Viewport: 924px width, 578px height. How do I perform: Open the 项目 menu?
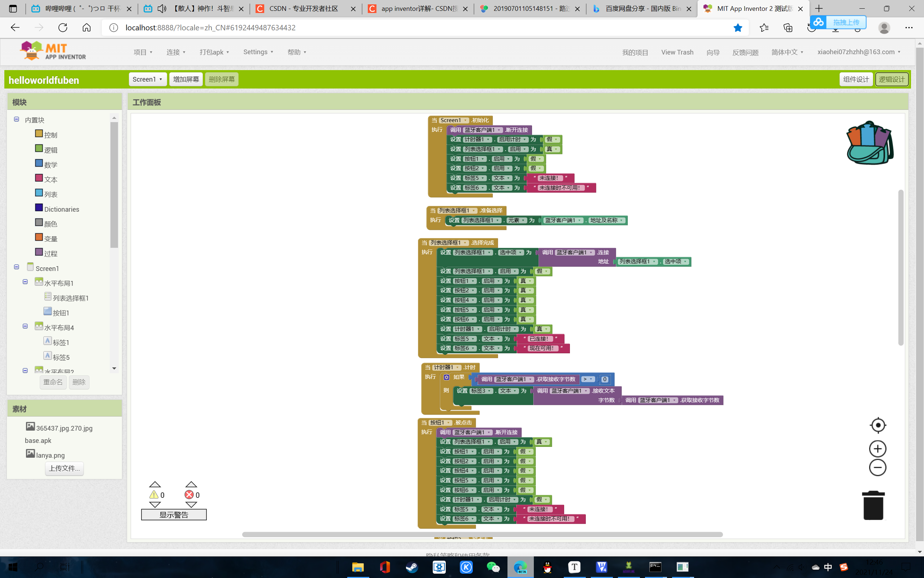(x=143, y=52)
